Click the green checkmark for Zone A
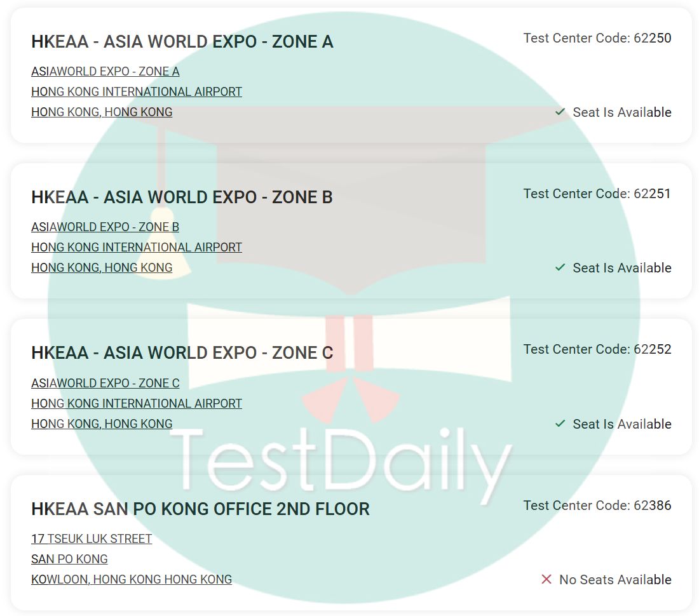 click(x=560, y=112)
